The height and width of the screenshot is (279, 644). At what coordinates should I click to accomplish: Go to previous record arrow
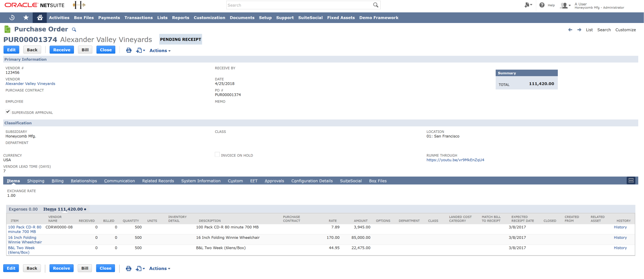point(570,30)
